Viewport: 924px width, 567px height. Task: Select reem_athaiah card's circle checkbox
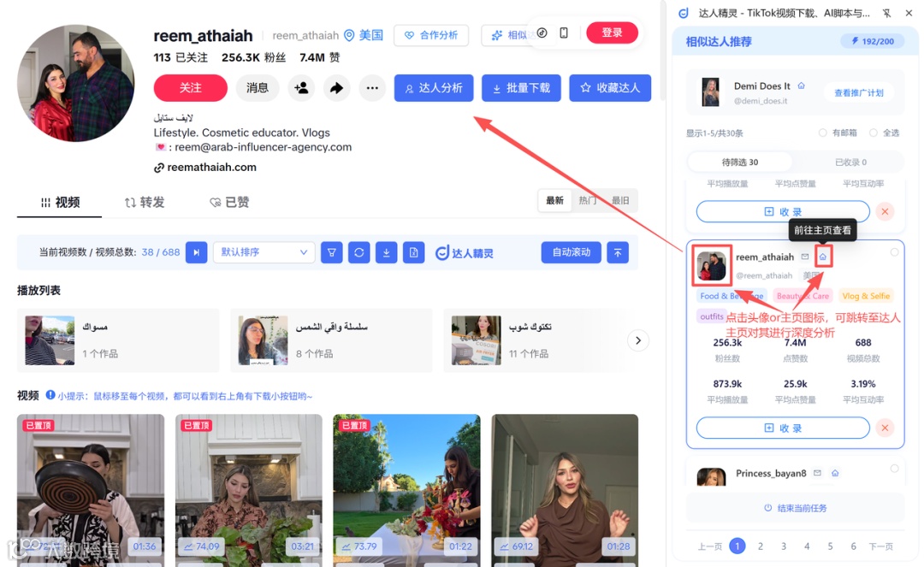(894, 252)
